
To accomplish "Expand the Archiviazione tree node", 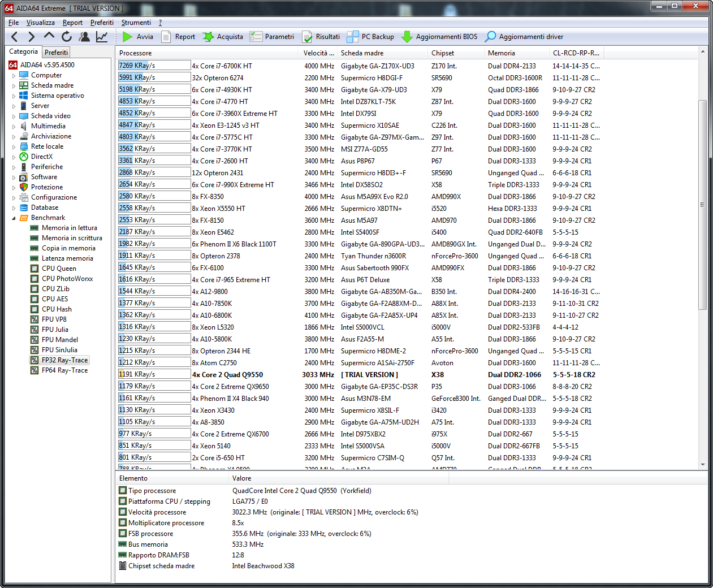I will pos(14,136).
